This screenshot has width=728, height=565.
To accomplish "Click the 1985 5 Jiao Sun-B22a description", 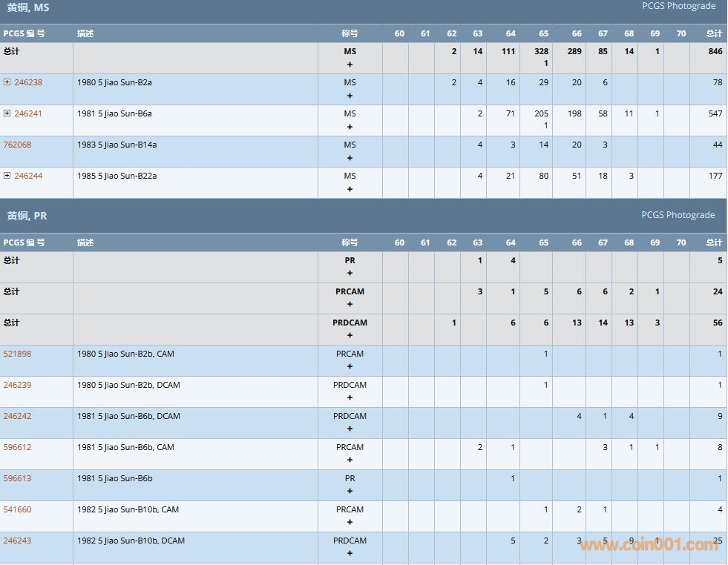I will pyautogui.click(x=117, y=176).
